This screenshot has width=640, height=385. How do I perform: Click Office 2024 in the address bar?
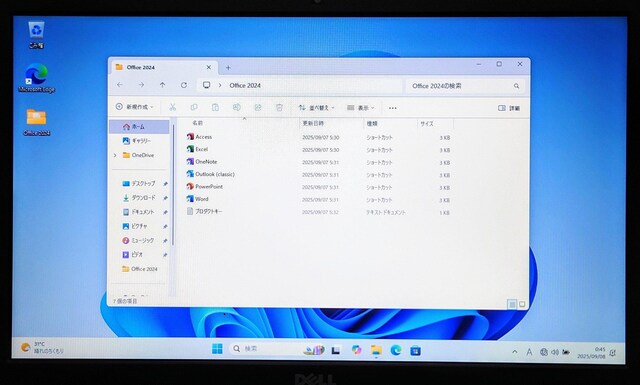point(245,85)
